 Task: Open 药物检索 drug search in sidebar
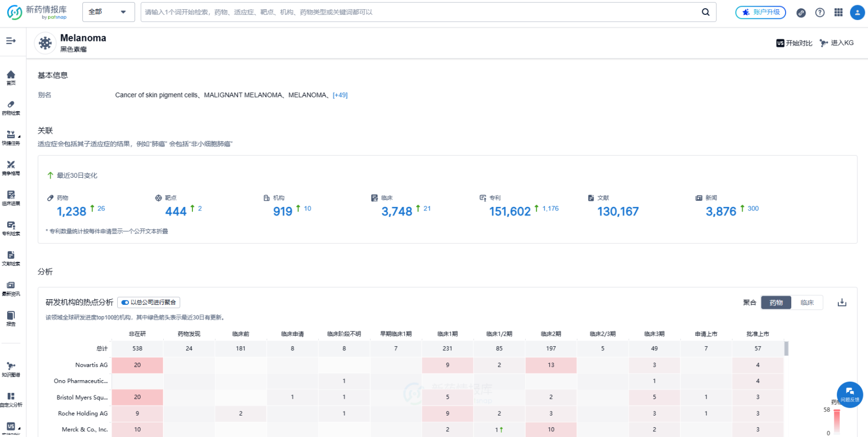click(11, 108)
